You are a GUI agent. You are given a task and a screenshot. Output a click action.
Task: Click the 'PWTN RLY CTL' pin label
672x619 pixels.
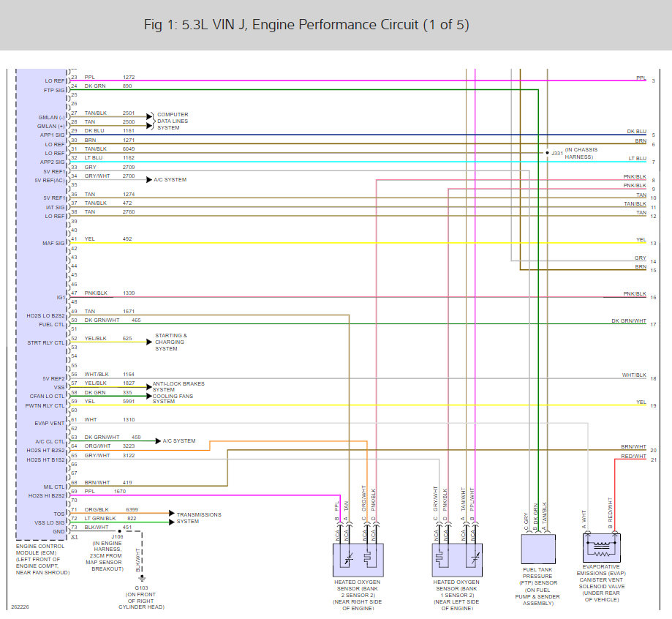coord(45,405)
